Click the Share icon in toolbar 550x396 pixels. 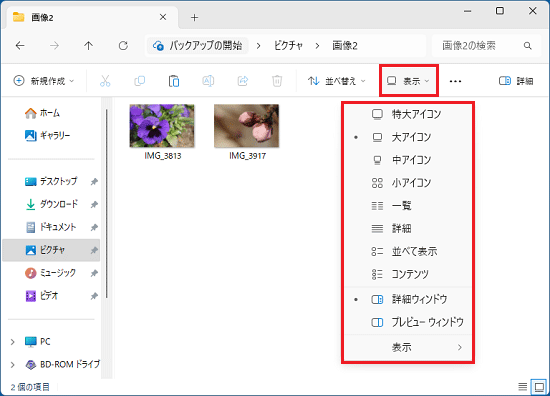coord(242,81)
